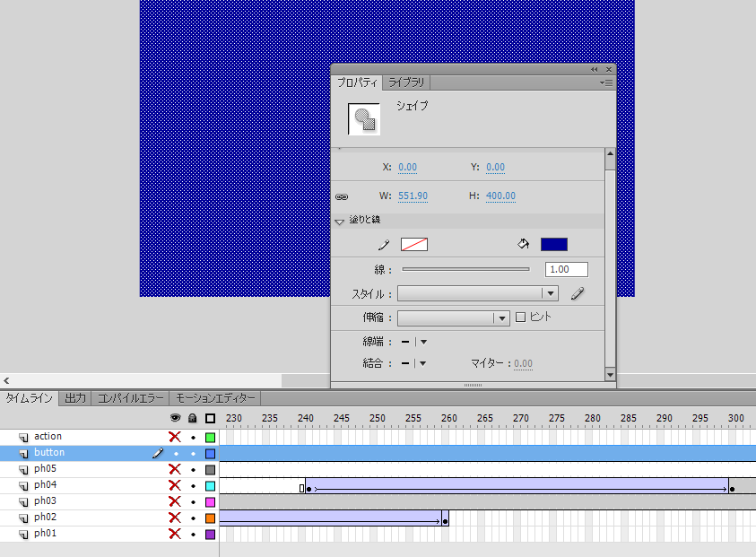Click the Y position value 0.00

(x=495, y=168)
